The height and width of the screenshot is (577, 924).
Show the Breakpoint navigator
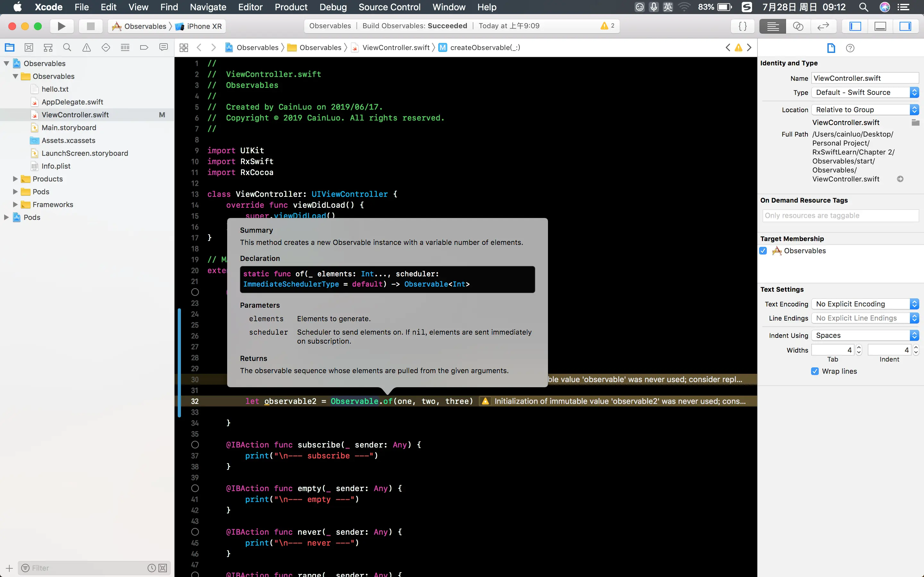tap(144, 47)
